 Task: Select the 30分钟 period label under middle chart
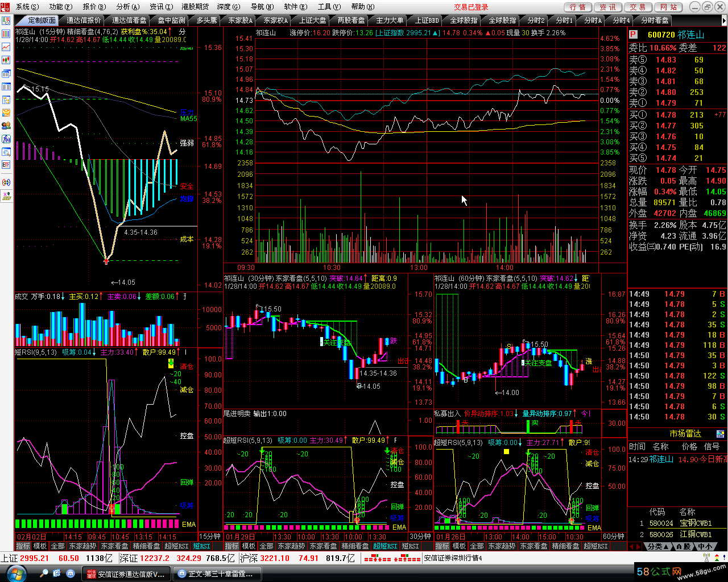click(x=420, y=536)
